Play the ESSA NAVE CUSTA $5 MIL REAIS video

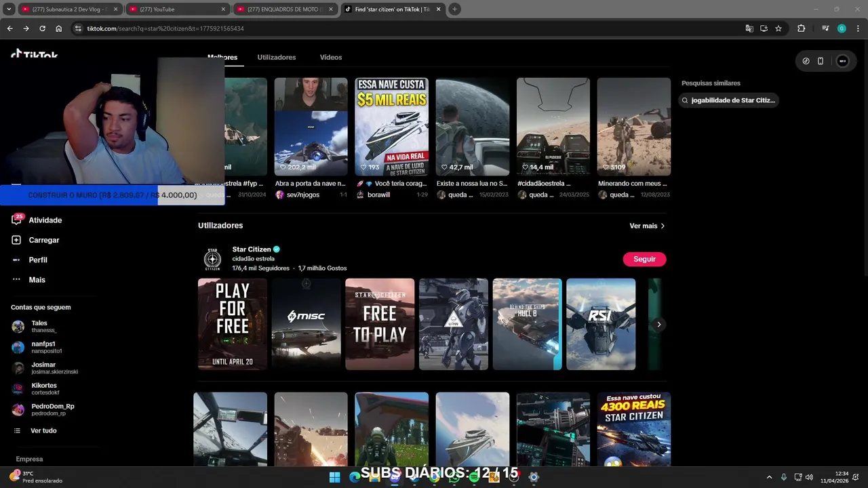point(391,127)
